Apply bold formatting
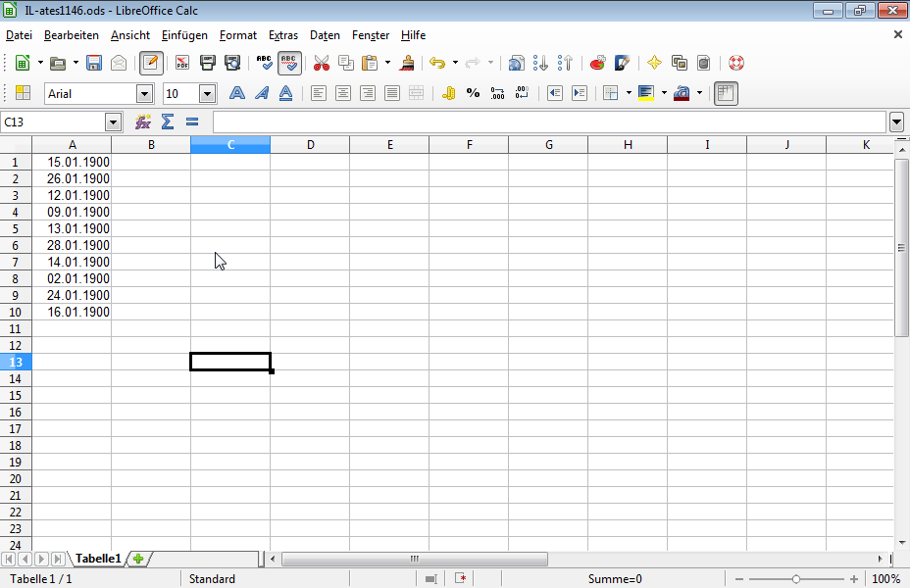 tap(236, 93)
